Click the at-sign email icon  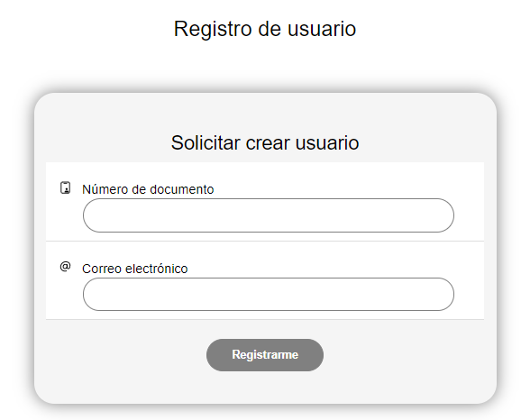[65, 267]
